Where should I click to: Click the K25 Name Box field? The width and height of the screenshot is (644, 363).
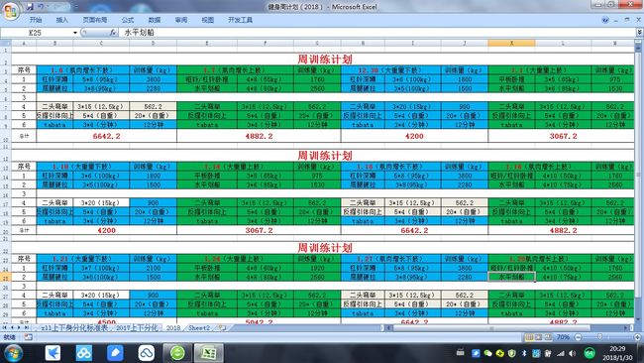point(36,33)
